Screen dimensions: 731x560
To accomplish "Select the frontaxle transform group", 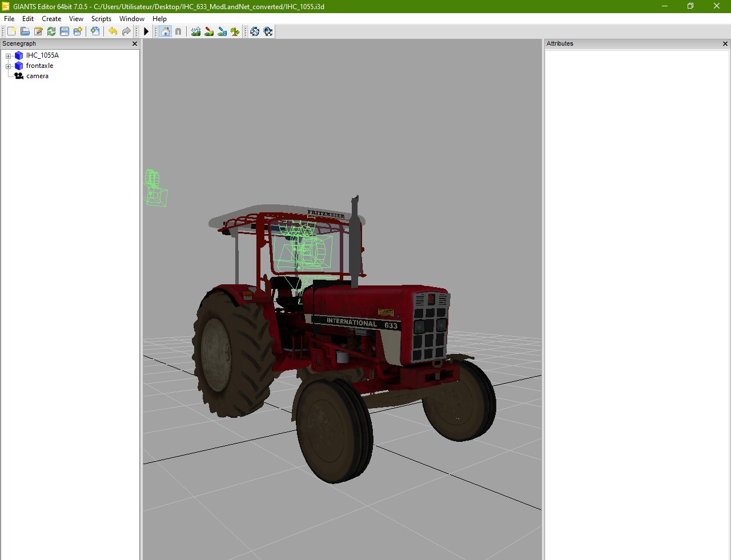I will (x=39, y=66).
